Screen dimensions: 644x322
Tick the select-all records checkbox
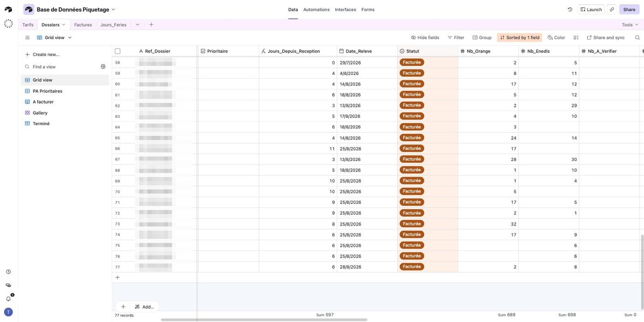point(118,51)
